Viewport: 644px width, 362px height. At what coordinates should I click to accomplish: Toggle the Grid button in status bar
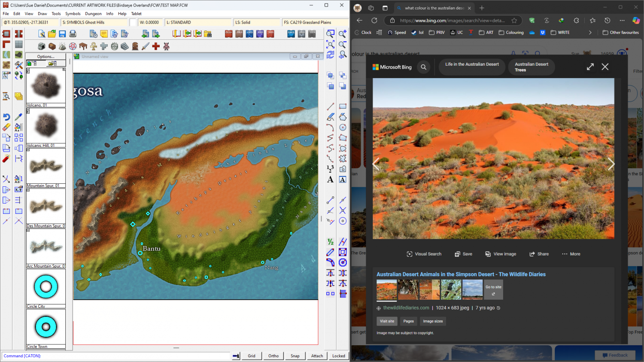click(x=252, y=356)
